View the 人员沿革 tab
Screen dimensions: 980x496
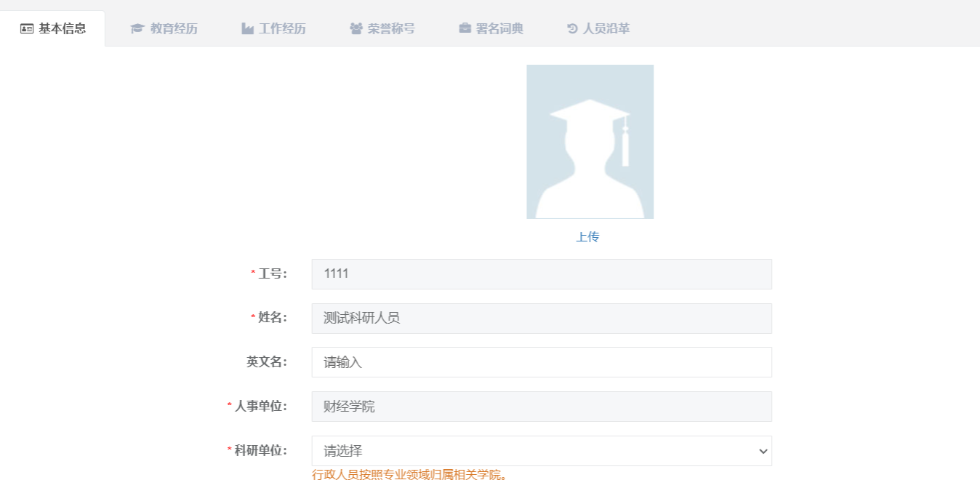click(606, 29)
